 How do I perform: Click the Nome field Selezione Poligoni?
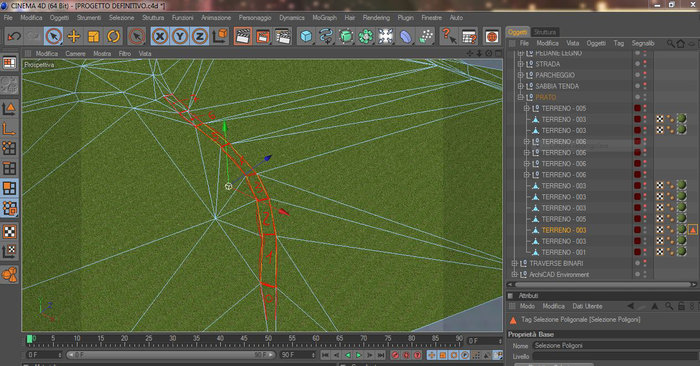[615, 345]
